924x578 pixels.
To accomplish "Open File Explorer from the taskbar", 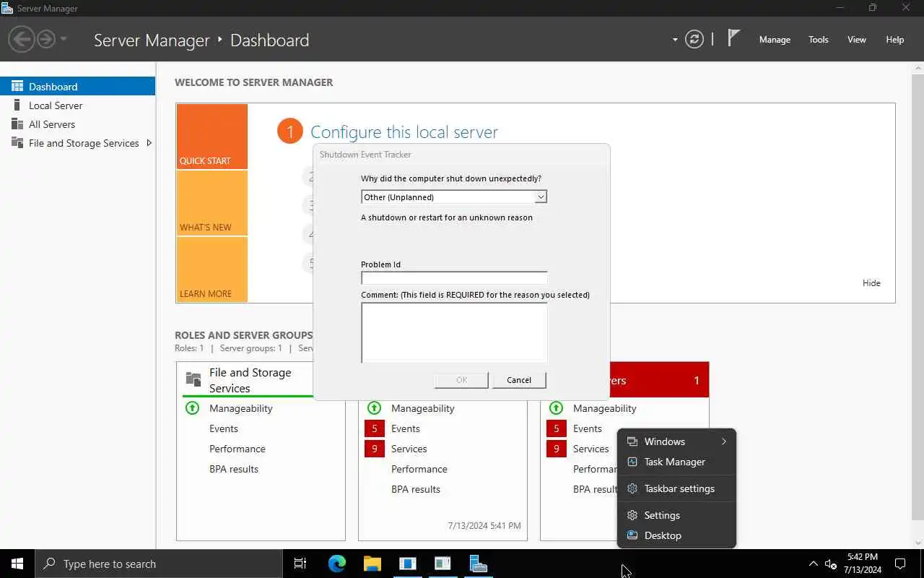I will pyautogui.click(x=372, y=564).
